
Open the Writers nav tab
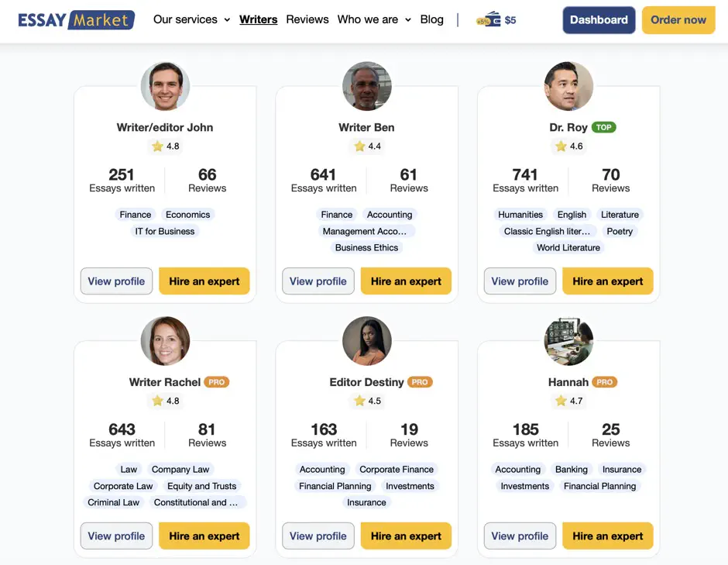coord(258,19)
